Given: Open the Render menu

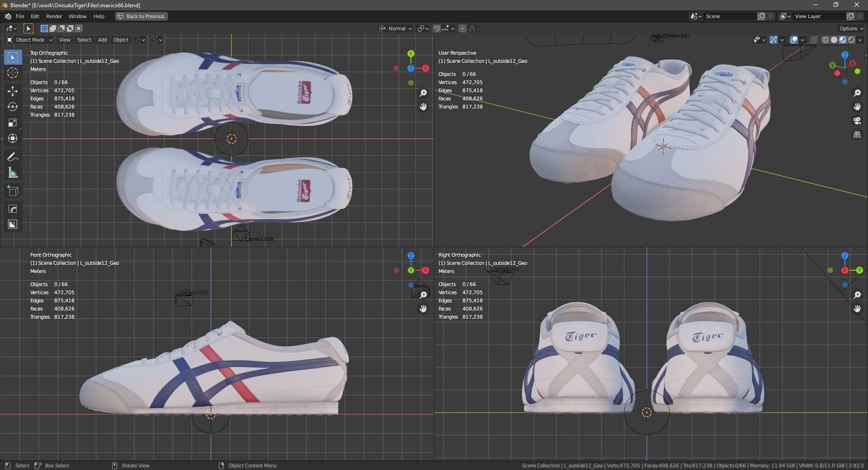Looking at the screenshot, I should pyautogui.click(x=54, y=16).
